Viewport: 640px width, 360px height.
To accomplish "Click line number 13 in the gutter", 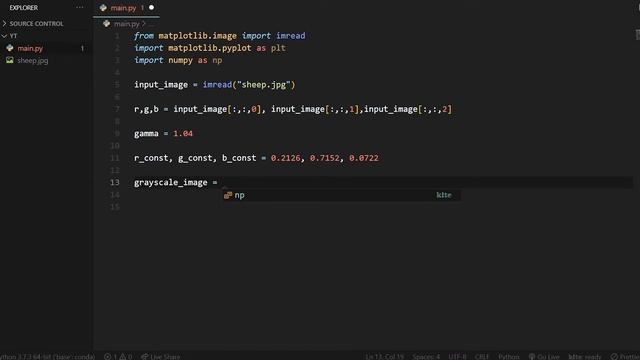I will coord(115,182).
